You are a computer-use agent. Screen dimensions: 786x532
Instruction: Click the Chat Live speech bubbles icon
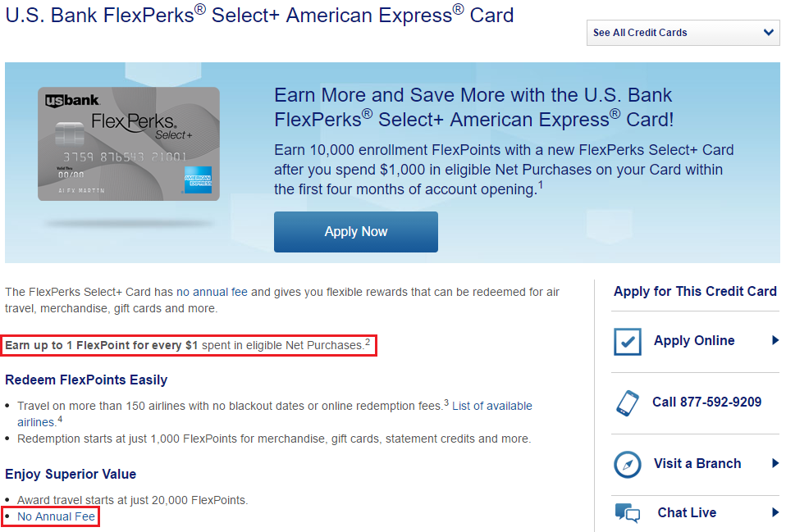pyautogui.click(x=628, y=514)
